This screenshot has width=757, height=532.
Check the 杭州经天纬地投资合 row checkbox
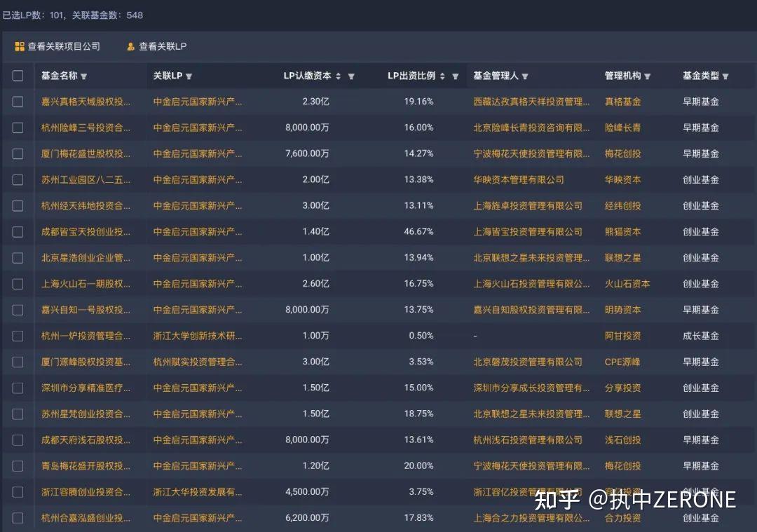pos(18,206)
